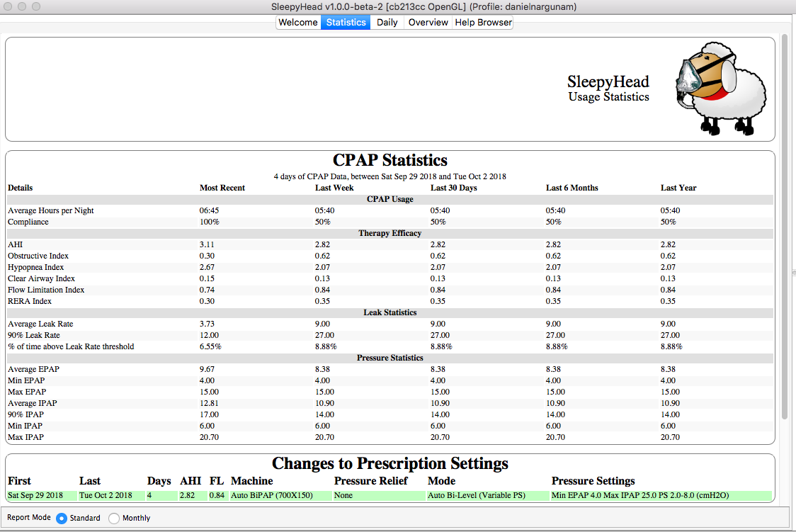Viewport: 796px width, 532px height.
Task: Select the "Obstructive Index" row label
Action: 38,256
